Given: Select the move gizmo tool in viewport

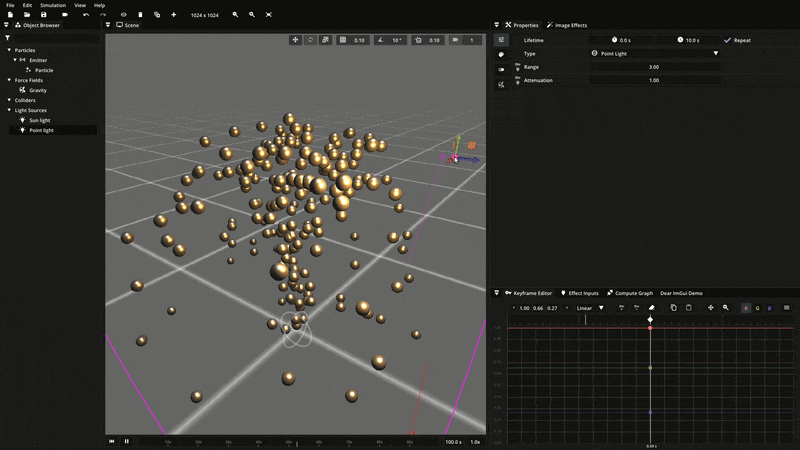Looking at the screenshot, I should (295, 40).
